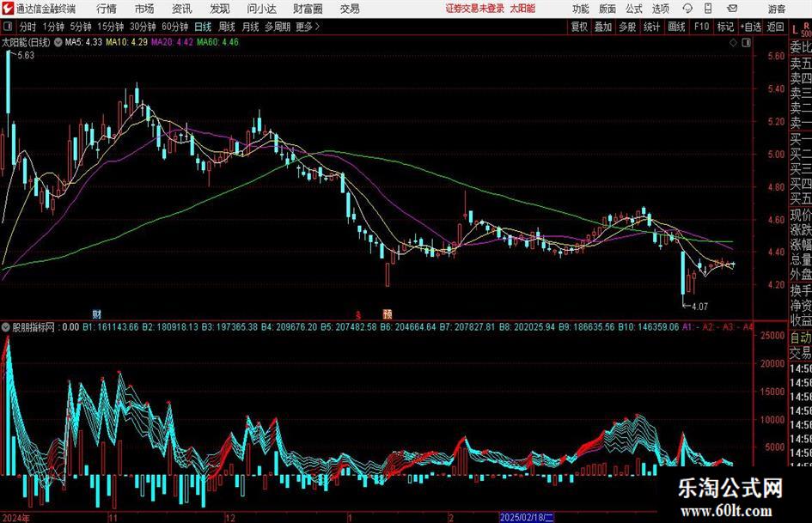Open the 公式 menu
The height and width of the screenshot is (523, 812).
pos(634,9)
